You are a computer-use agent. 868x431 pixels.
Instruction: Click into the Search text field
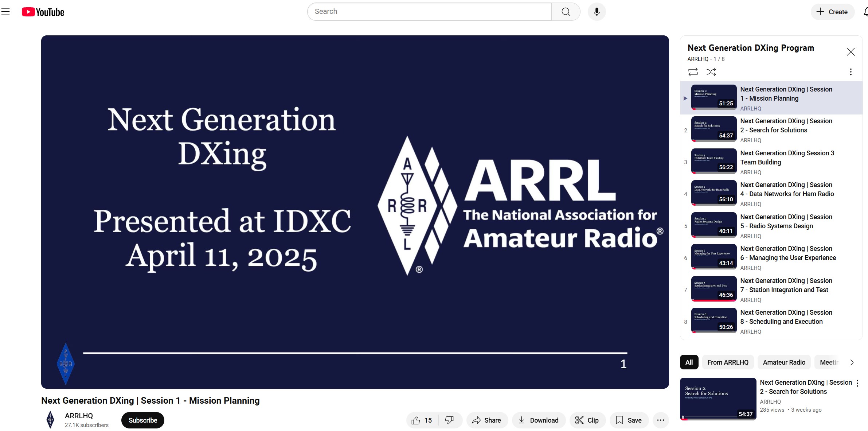pyautogui.click(x=430, y=12)
